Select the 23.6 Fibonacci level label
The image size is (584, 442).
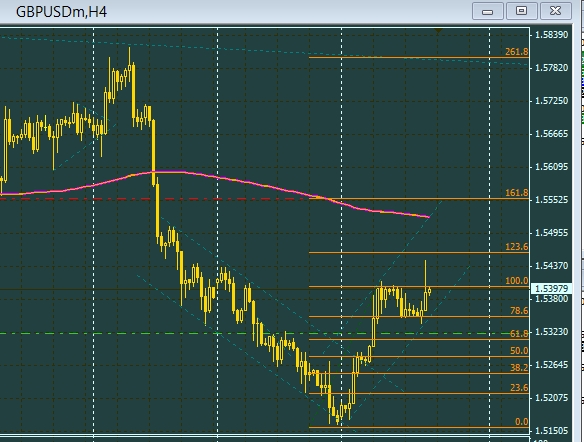click(x=519, y=388)
